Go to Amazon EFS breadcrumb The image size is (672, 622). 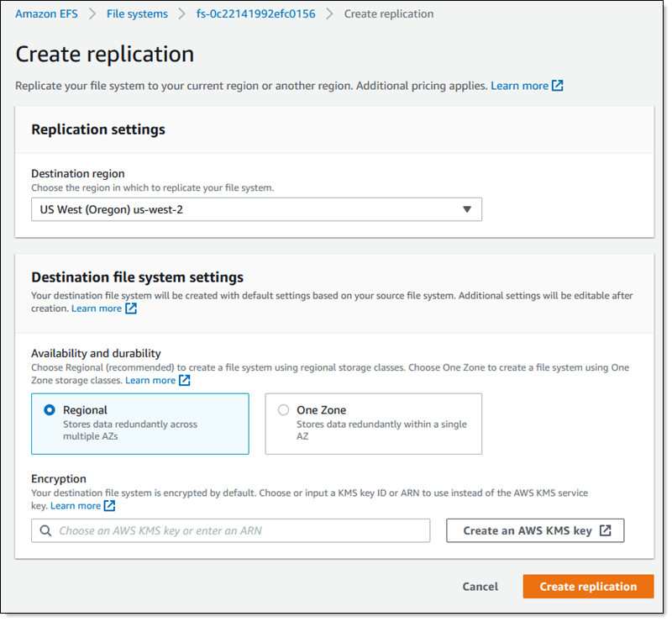tap(47, 14)
